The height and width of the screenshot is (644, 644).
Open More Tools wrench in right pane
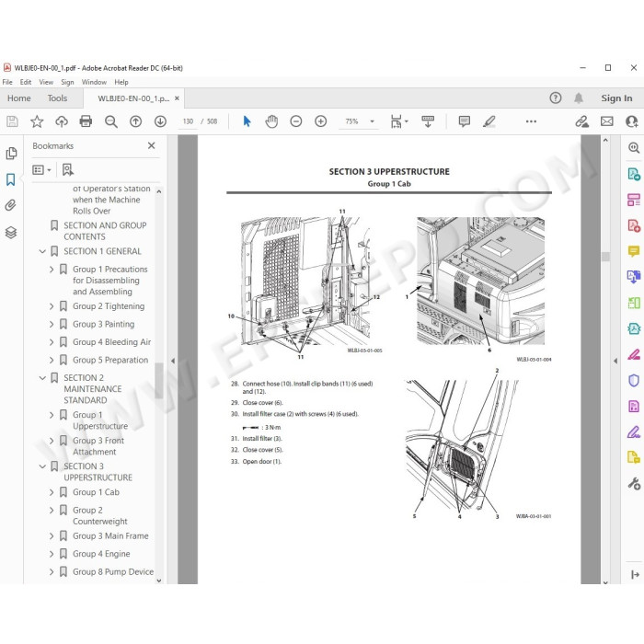pyautogui.click(x=634, y=484)
